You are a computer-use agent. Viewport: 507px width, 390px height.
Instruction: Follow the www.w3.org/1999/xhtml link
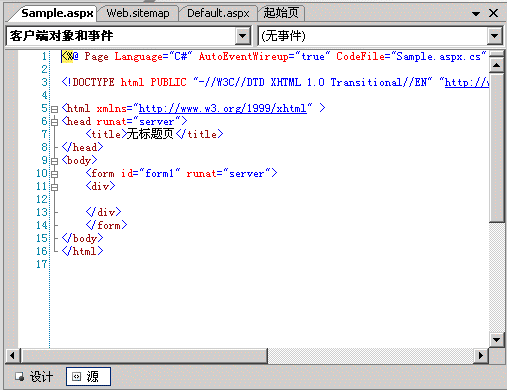click(x=223, y=109)
